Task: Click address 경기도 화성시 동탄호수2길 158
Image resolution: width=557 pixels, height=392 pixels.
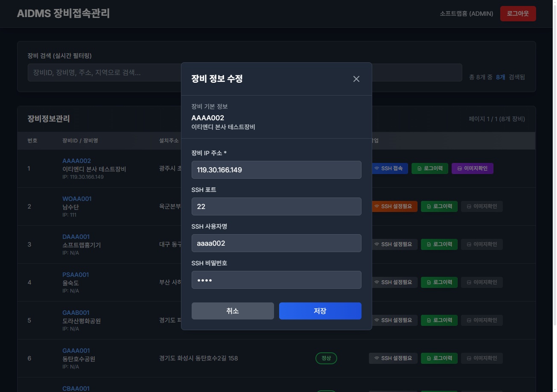Action: pos(198,358)
